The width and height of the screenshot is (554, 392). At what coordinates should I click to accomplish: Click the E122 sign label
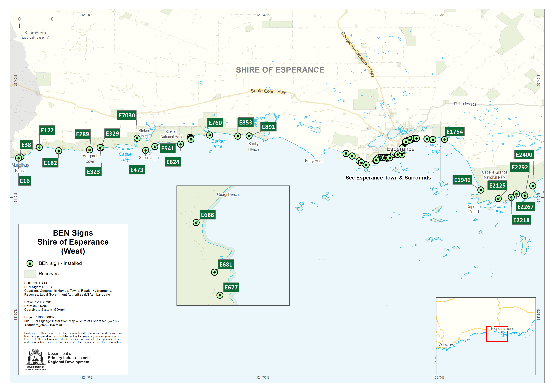(47, 130)
